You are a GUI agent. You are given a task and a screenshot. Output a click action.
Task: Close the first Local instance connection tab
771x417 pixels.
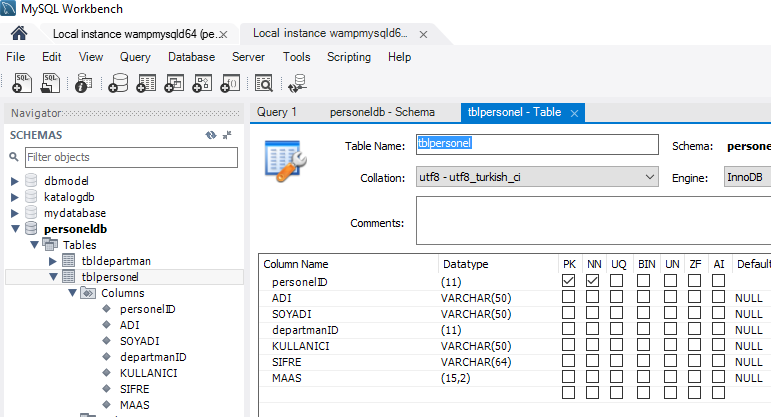pyautogui.click(x=223, y=34)
